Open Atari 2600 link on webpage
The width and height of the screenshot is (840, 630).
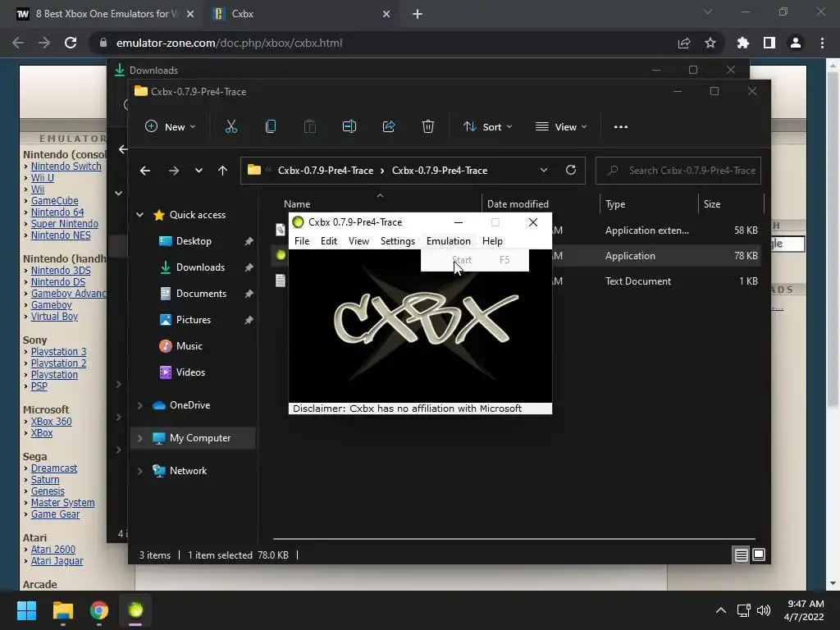click(x=53, y=549)
